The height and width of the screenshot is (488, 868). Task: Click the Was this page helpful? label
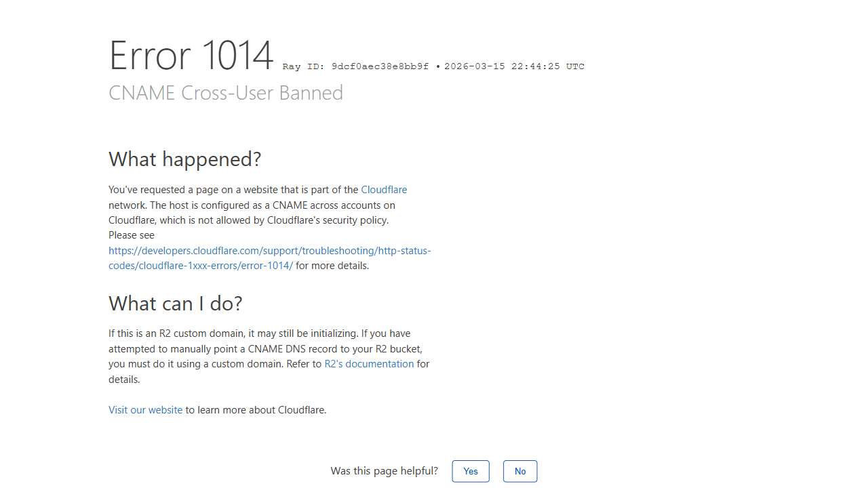coord(384,471)
